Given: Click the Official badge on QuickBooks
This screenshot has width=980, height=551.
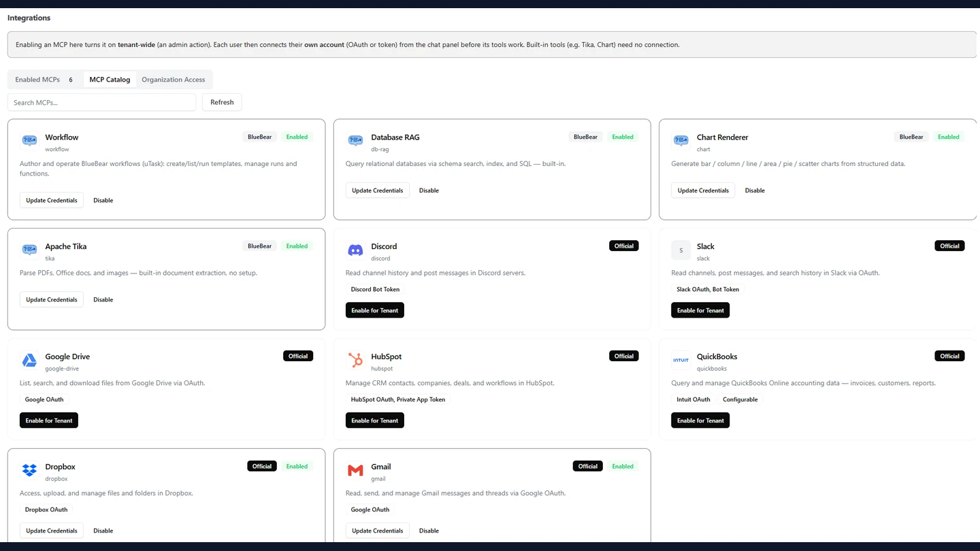Looking at the screenshot, I should pos(950,356).
